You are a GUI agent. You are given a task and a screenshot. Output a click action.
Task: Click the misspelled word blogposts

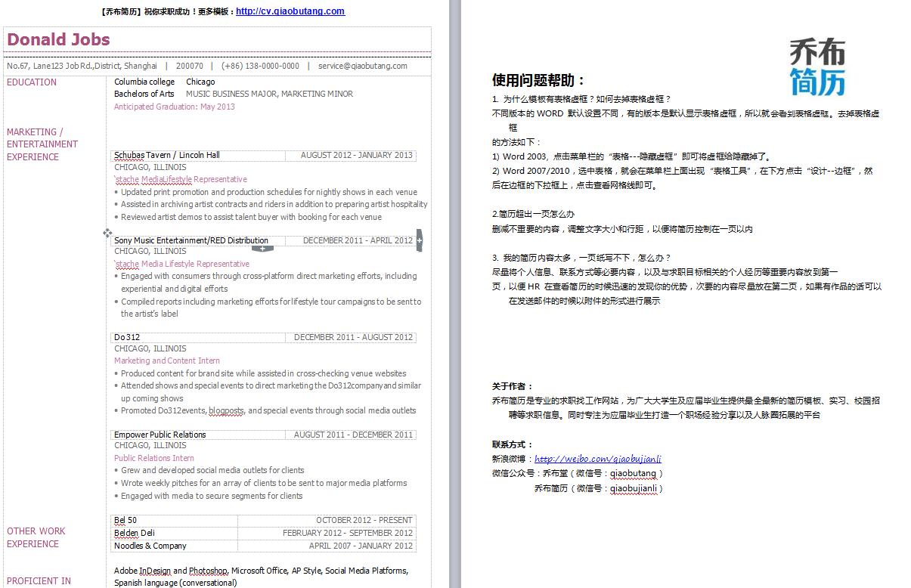coord(227,410)
